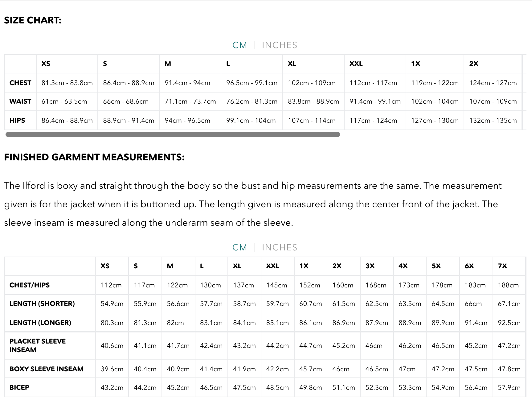
Task: Click the FINISHED GARMENT MEASUREMENTS heading
Action: pos(94,157)
